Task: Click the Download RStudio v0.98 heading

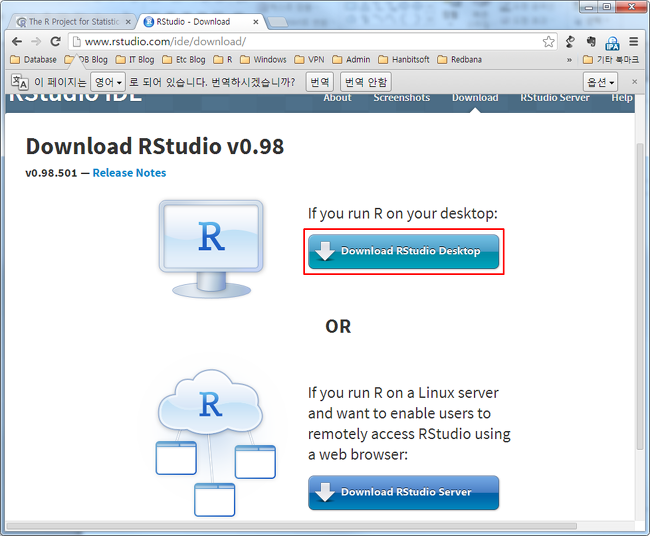Action: (155, 146)
